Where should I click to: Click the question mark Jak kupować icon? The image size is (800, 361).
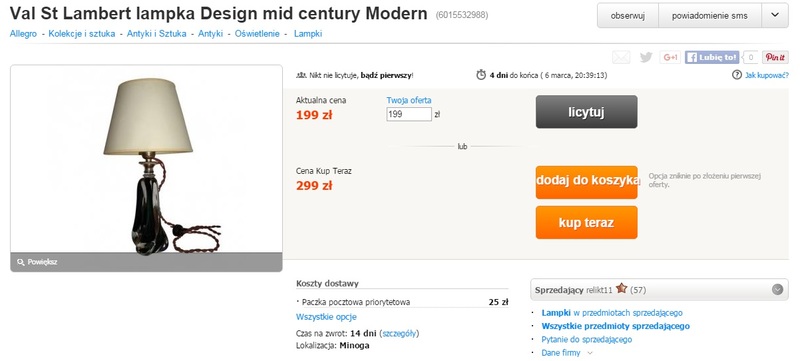736,75
